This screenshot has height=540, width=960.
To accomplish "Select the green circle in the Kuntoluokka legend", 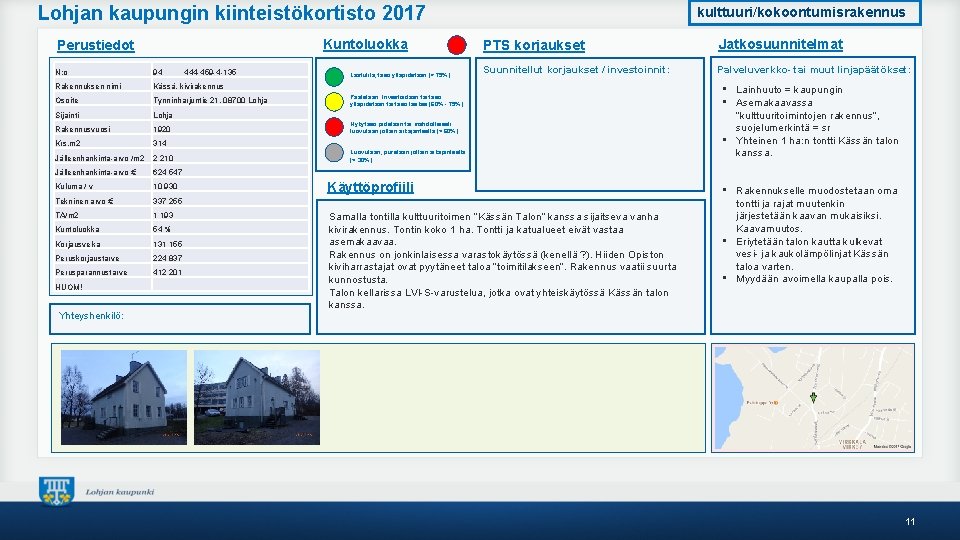I will tap(334, 77).
